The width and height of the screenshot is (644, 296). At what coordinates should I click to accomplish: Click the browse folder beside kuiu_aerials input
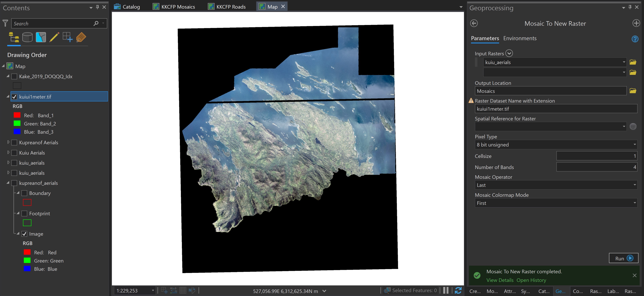[x=633, y=62]
